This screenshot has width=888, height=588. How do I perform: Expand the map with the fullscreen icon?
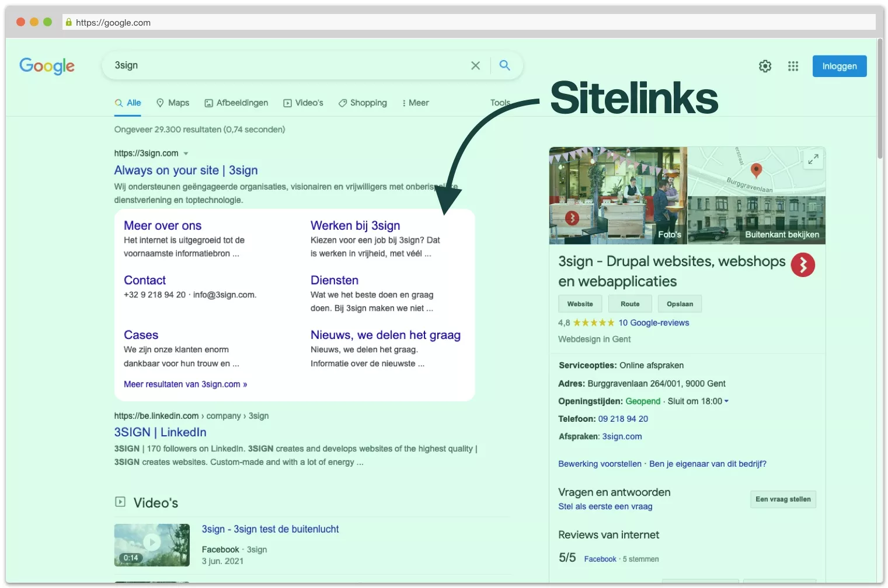813,159
